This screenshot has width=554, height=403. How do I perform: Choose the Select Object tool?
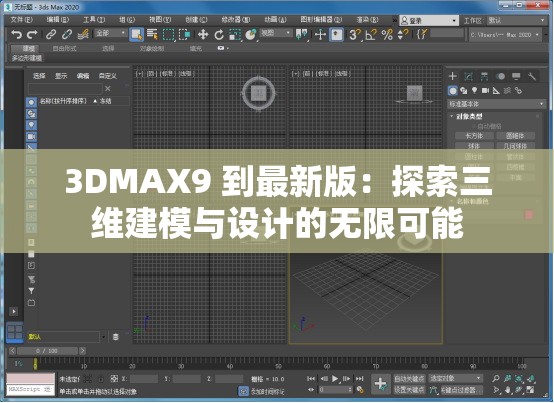[x=136, y=34]
